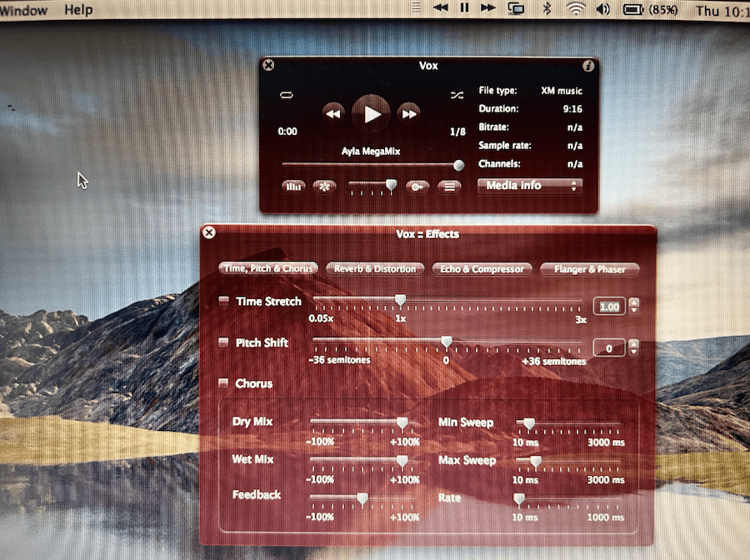Viewport: 750px width, 560px height.
Task: Click the Feedback slider handle
Action: [x=362, y=499]
